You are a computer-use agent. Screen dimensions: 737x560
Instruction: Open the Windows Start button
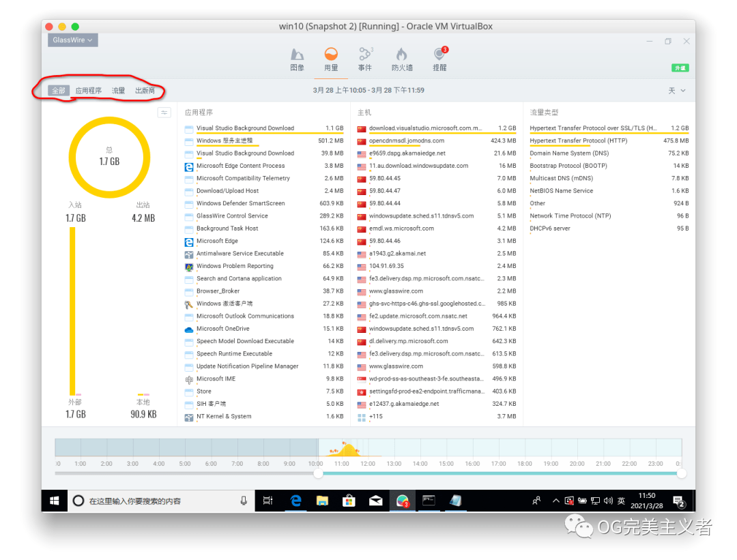[55, 501]
